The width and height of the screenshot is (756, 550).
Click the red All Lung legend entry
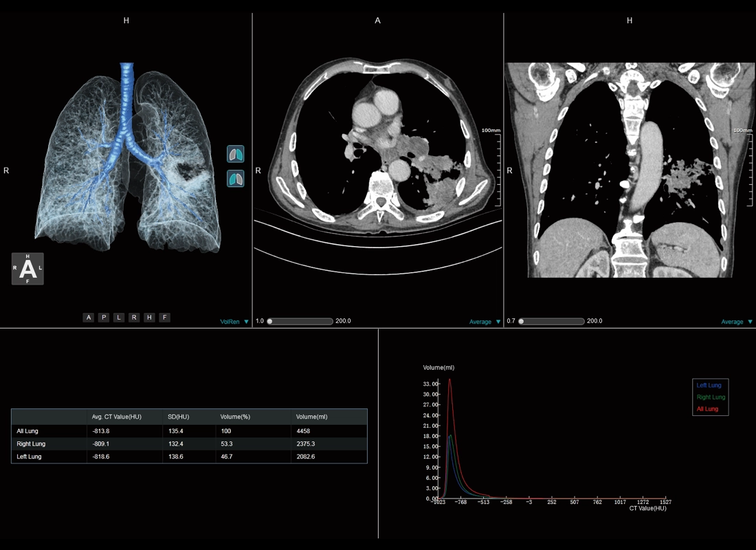pos(707,409)
